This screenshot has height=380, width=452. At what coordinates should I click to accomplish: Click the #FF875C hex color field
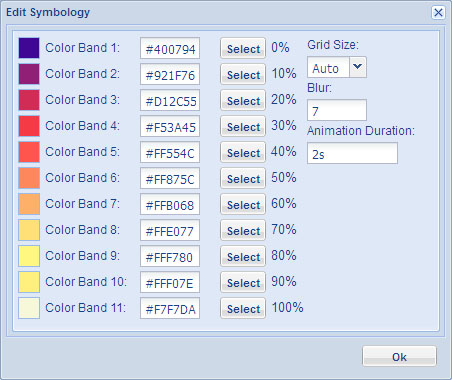coord(170,178)
